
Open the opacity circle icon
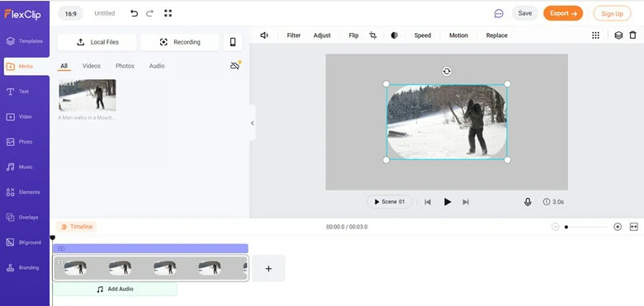coord(395,35)
